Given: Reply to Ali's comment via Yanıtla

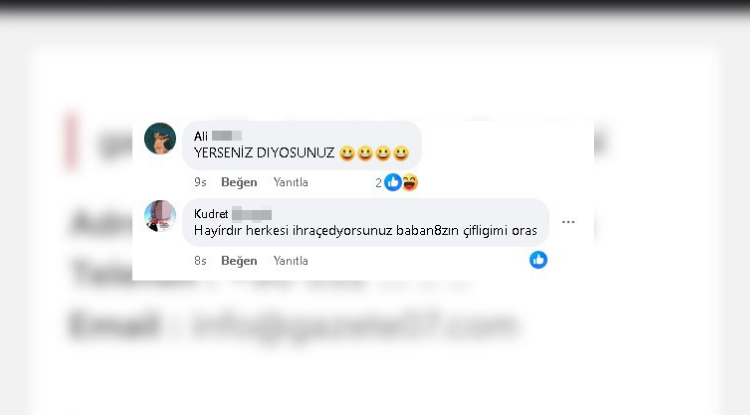Looking at the screenshot, I should pos(291,182).
